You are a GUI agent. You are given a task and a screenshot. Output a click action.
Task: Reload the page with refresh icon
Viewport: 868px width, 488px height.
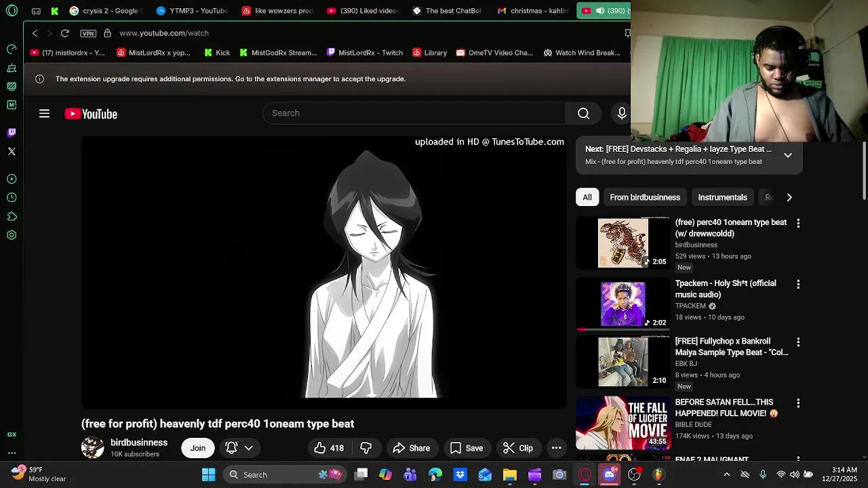[64, 33]
